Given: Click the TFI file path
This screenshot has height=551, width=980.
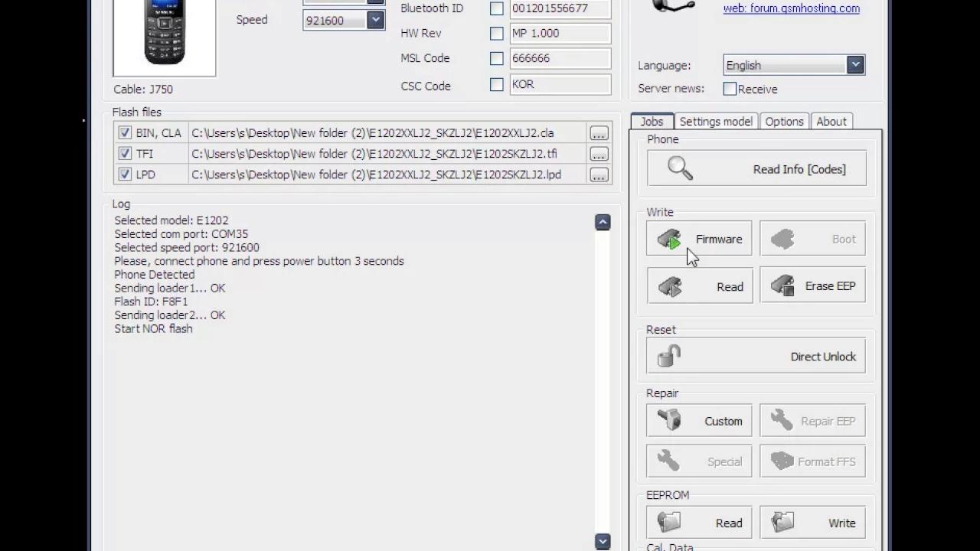Looking at the screenshot, I should (374, 154).
